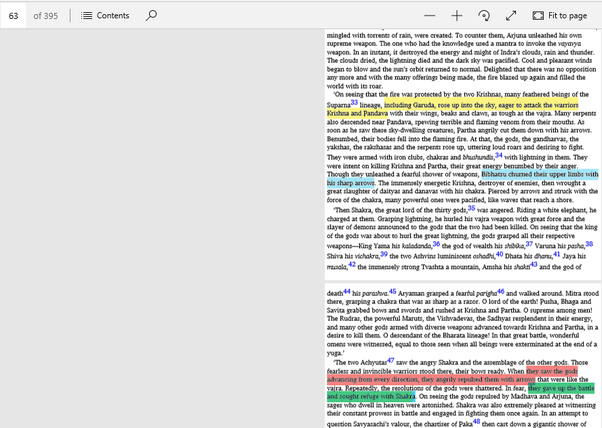The image size is (602, 428).
Task: Open footnote 42 link after musala
Action: point(352,264)
